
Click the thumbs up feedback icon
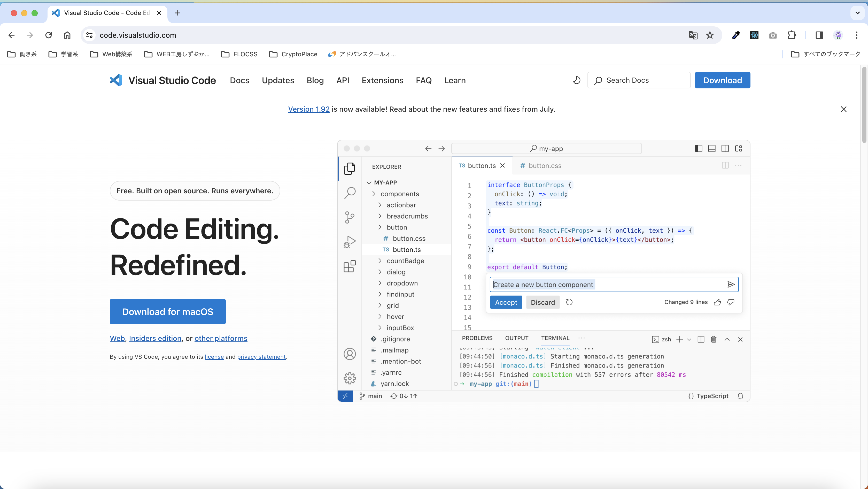(x=717, y=302)
